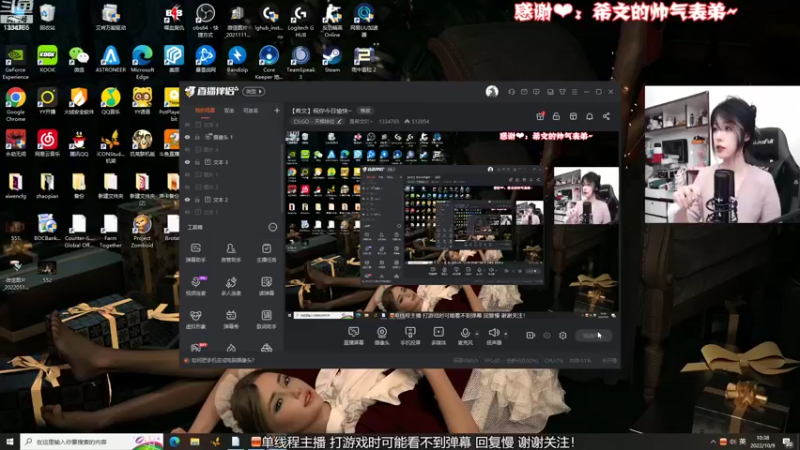Toggle visibility of the 文本 2 layer
The width and height of the screenshot is (800, 450).
[187, 200]
